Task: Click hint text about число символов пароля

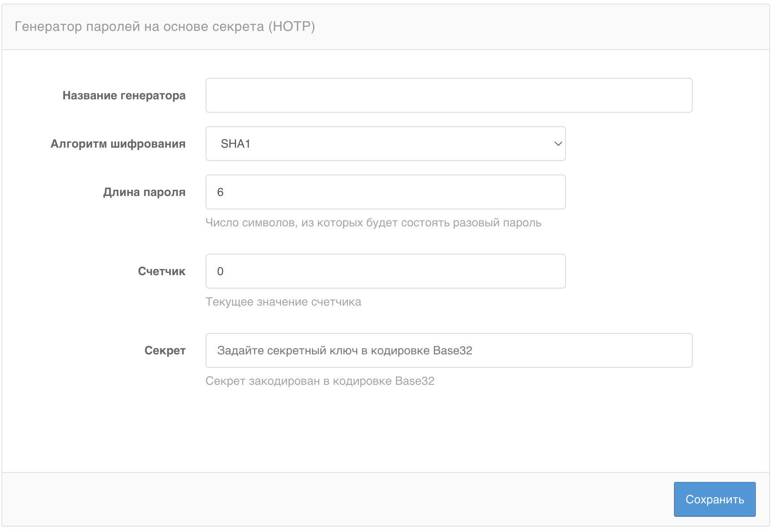Action: point(373,222)
